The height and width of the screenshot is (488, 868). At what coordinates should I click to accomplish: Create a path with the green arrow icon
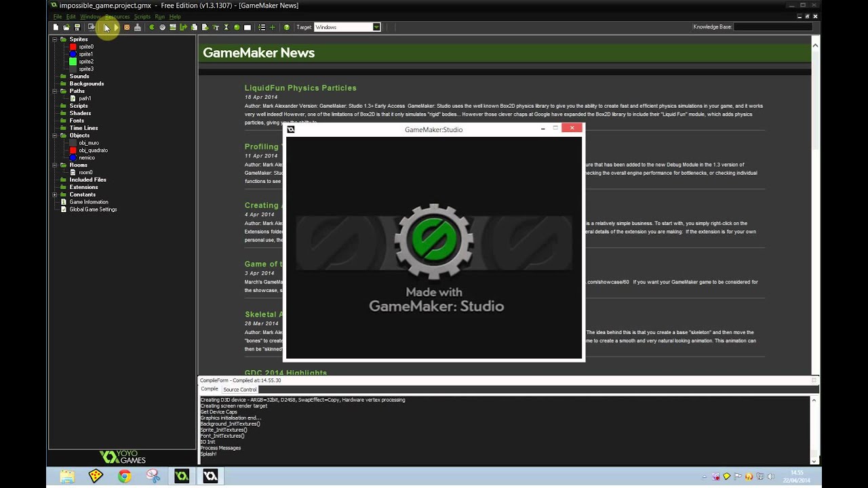[x=183, y=27]
